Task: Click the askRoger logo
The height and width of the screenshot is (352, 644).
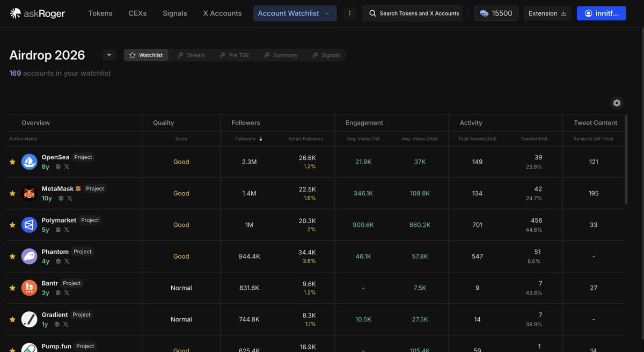Action: coord(38,13)
